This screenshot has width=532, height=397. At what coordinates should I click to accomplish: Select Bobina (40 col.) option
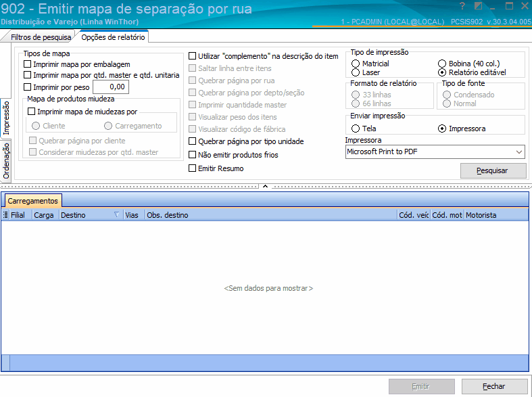pos(441,64)
